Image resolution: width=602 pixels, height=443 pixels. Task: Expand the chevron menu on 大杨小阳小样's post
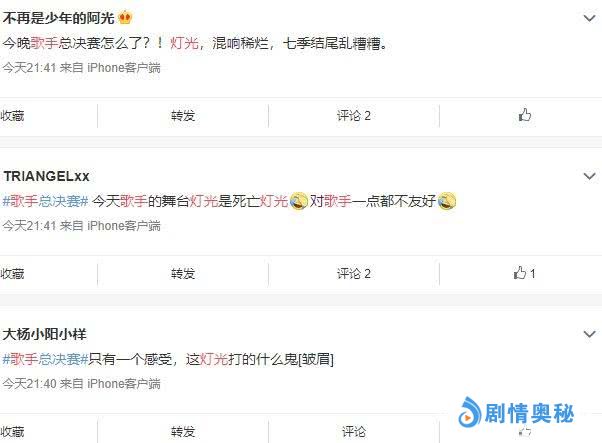589,334
